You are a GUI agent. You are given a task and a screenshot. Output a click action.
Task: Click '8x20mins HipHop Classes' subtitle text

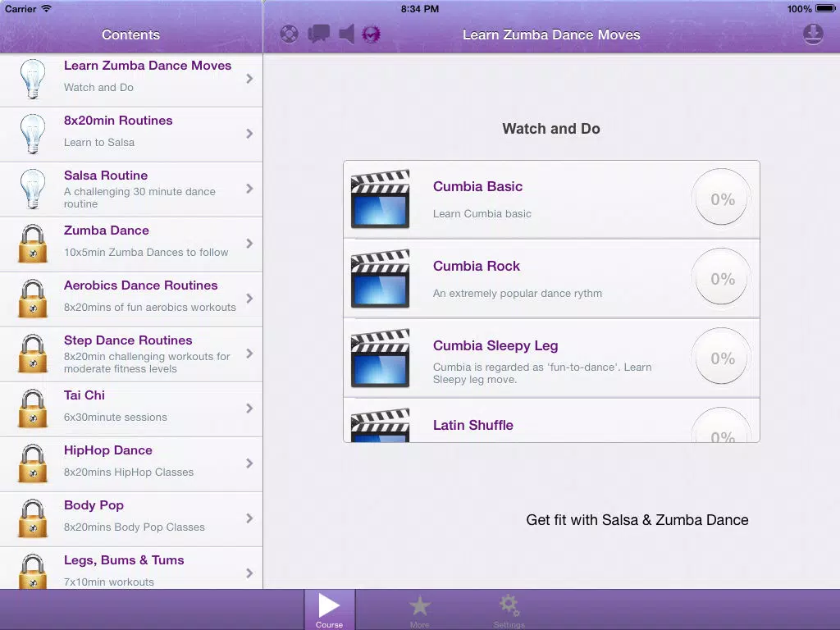pos(129,472)
